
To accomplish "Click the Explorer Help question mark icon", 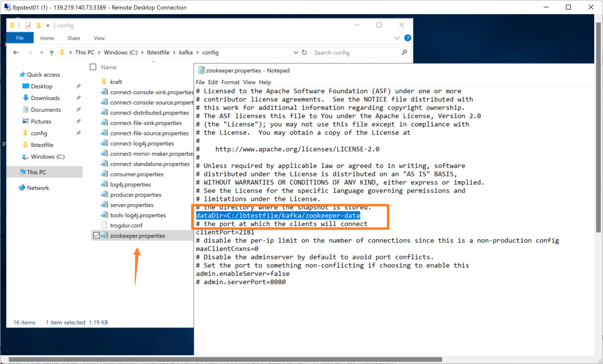I will tap(408, 38).
